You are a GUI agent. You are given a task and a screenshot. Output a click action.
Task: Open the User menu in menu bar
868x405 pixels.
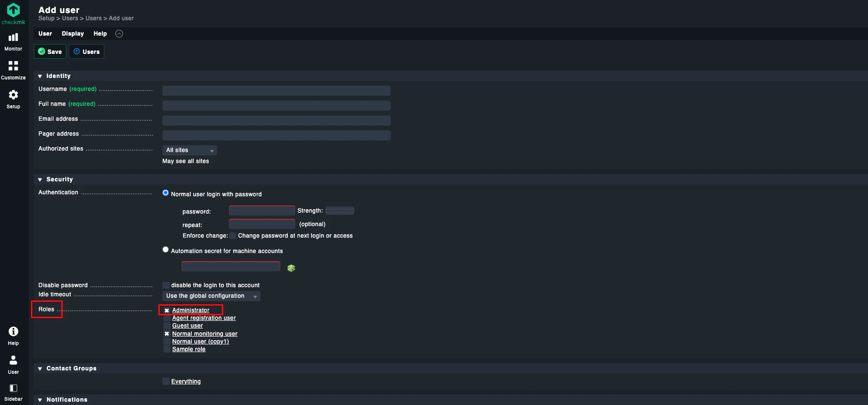pos(45,34)
